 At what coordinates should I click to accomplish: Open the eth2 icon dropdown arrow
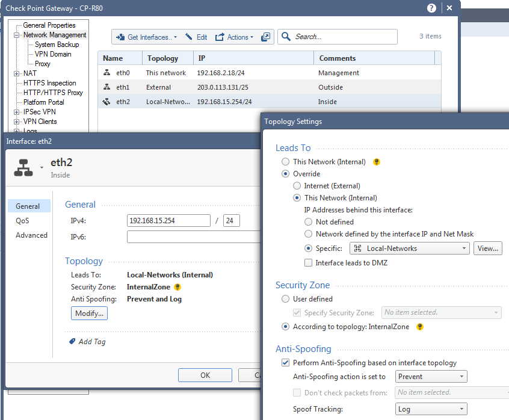42,167
